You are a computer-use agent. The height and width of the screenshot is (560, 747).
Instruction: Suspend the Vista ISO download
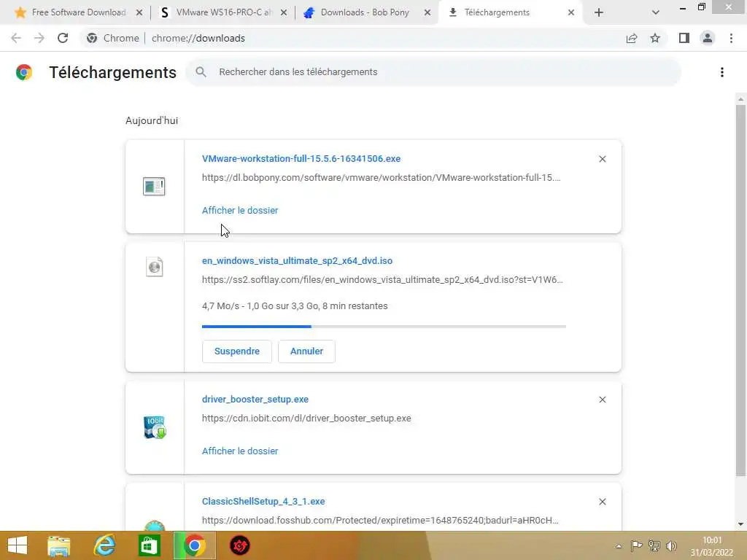pyautogui.click(x=237, y=351)
